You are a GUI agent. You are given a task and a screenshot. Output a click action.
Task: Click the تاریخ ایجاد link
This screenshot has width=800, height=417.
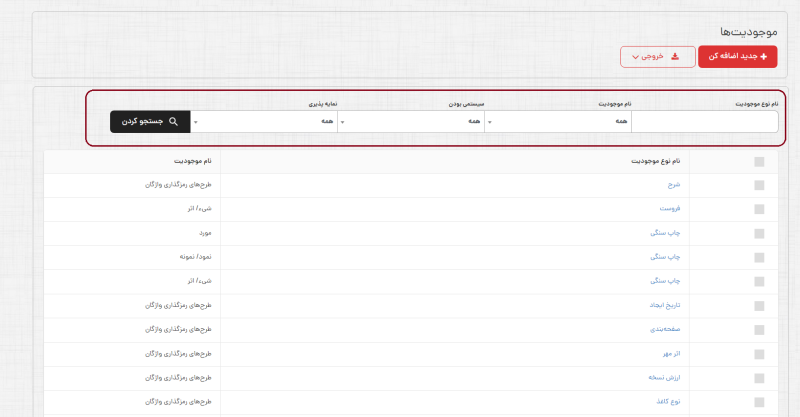(662, 306)
